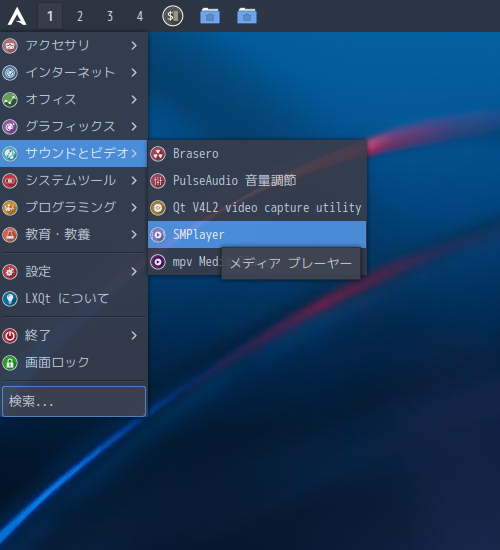Open the main menu via the Arch logo
500x550 pixels.
pyautogui.click(x=17, y=16)
